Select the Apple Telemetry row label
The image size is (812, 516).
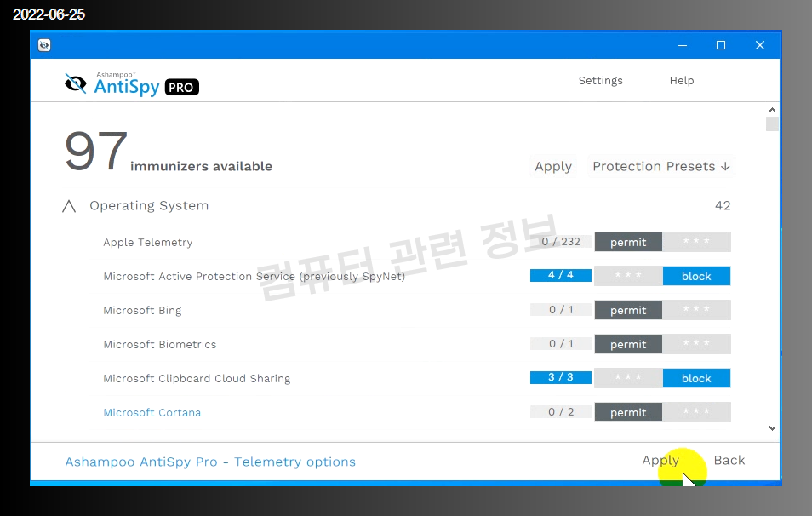coord(147,242)
